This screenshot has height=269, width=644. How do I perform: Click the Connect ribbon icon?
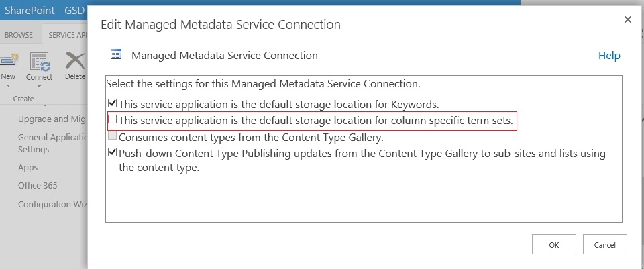[39, 62]
